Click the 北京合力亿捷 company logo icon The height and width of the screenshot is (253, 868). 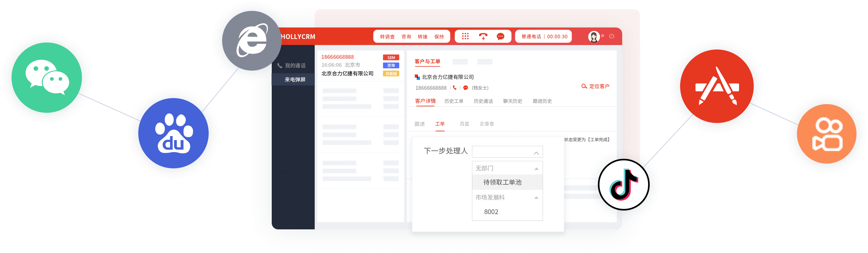click(417, 77)
